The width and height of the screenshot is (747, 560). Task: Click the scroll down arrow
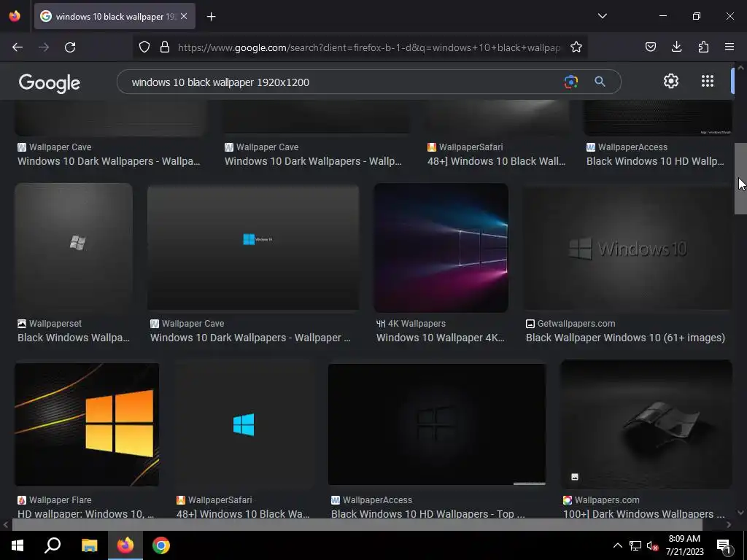[x=740, y=513]
